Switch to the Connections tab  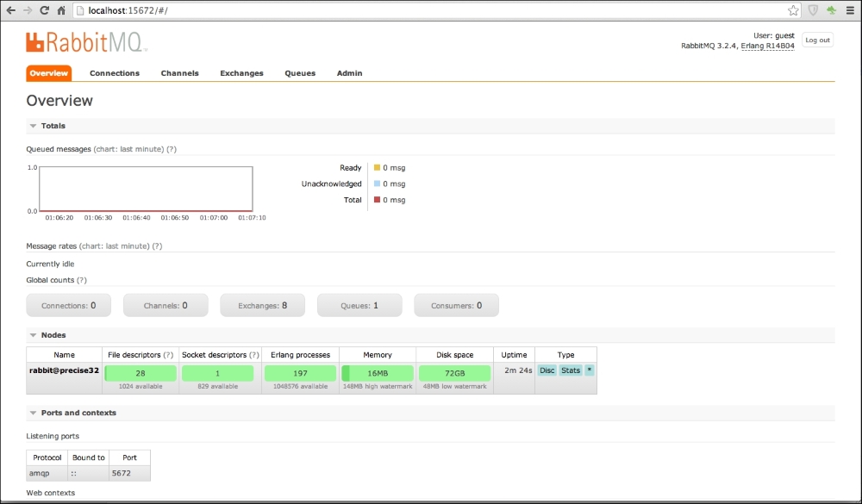pos(114,73)
